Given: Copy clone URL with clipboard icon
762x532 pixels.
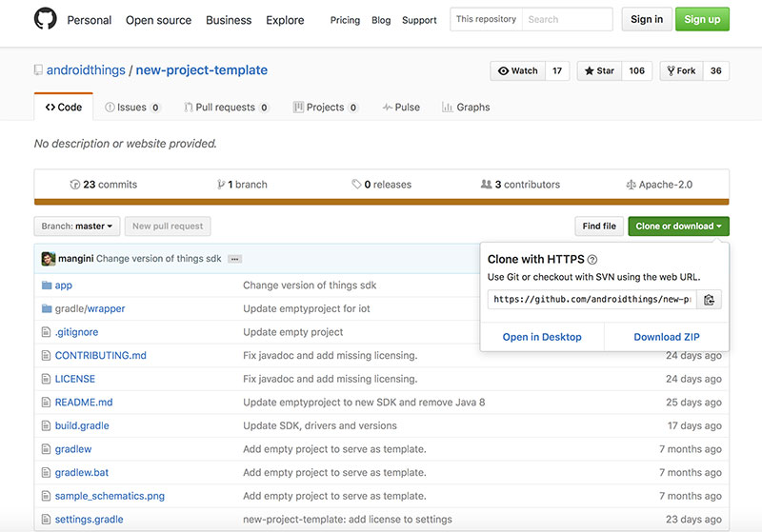Looking at the screenshot, I should [709, 300].
